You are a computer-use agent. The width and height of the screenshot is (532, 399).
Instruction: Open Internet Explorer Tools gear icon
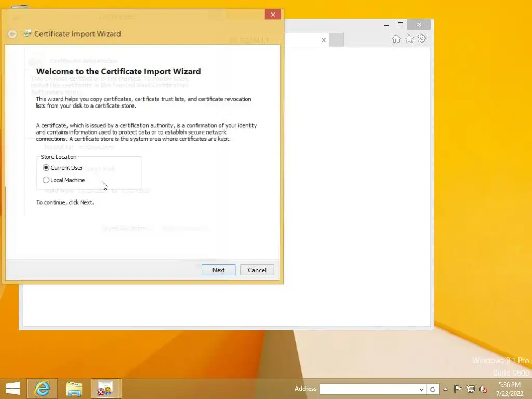[x=422, y=38]
